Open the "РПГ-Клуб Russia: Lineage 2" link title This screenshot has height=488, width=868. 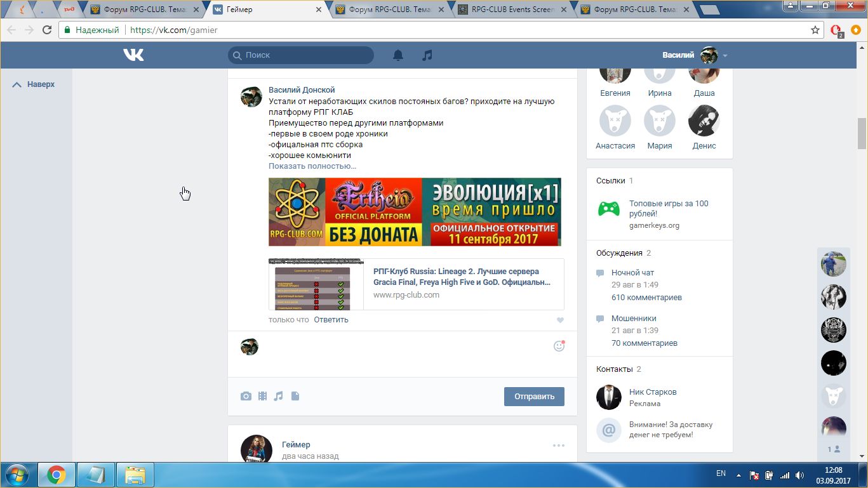[x=462, y=277]
